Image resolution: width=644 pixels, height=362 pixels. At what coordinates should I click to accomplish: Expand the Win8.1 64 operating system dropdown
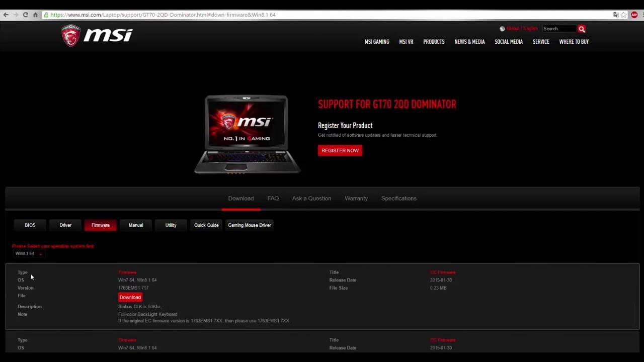click(29, 253)
